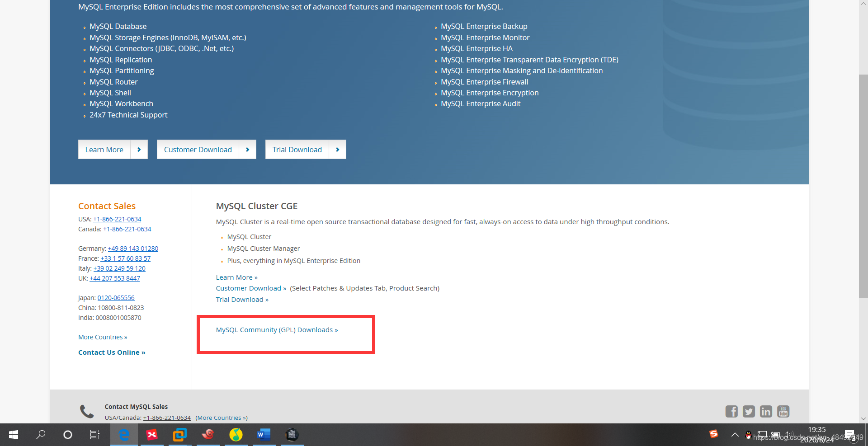Click the Learn More button
Viewport: 868px width, 446px height.
coord(104,150)
